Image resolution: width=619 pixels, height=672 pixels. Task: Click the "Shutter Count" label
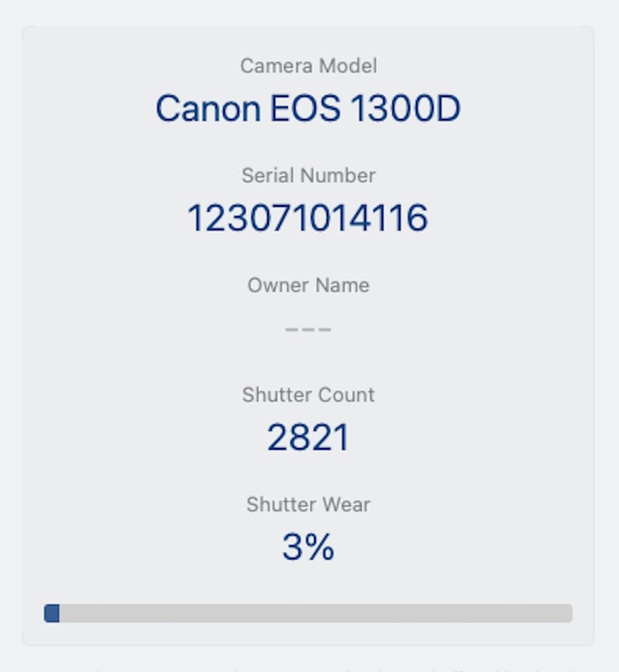click(308, 395)
